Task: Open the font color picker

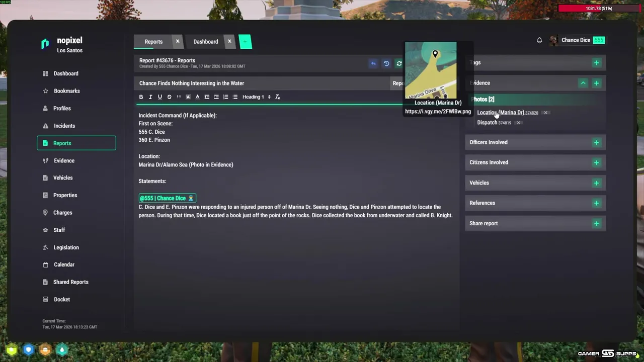Action: click(197, 97)
